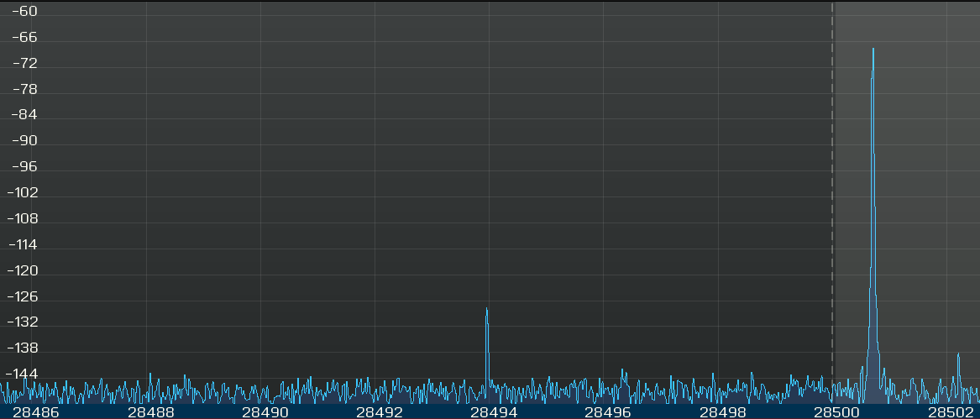Click the -108 dB scale label
The width and height of the screenshot is (980, 419).
coord(23,219)
